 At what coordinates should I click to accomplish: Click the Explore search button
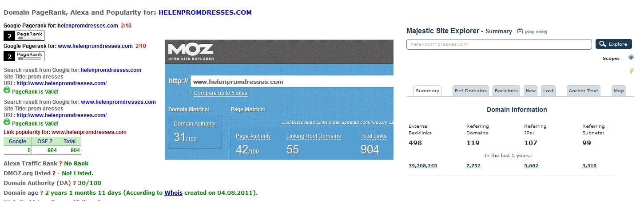tap(613, 44)
